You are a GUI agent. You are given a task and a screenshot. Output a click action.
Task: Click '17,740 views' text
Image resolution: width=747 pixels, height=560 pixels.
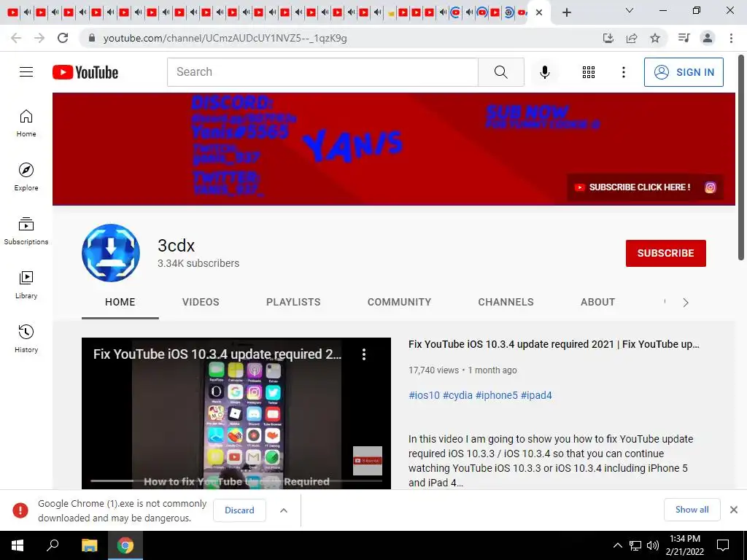(x=433, y=370)
